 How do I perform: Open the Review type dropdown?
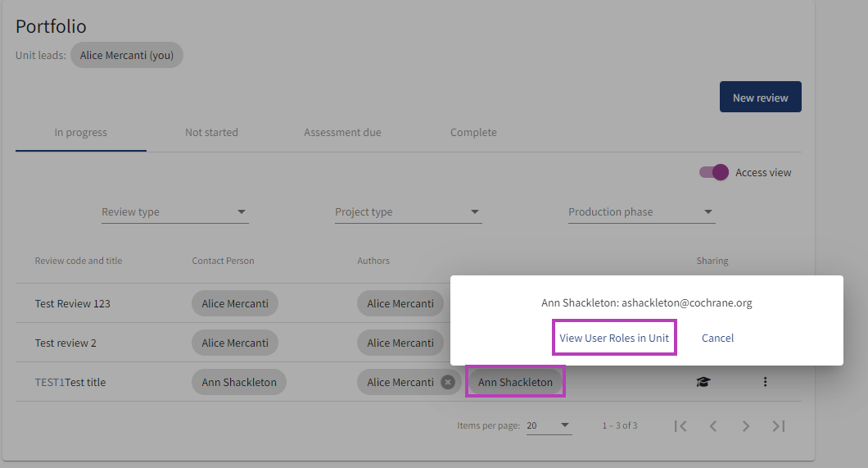coord(174,212)
